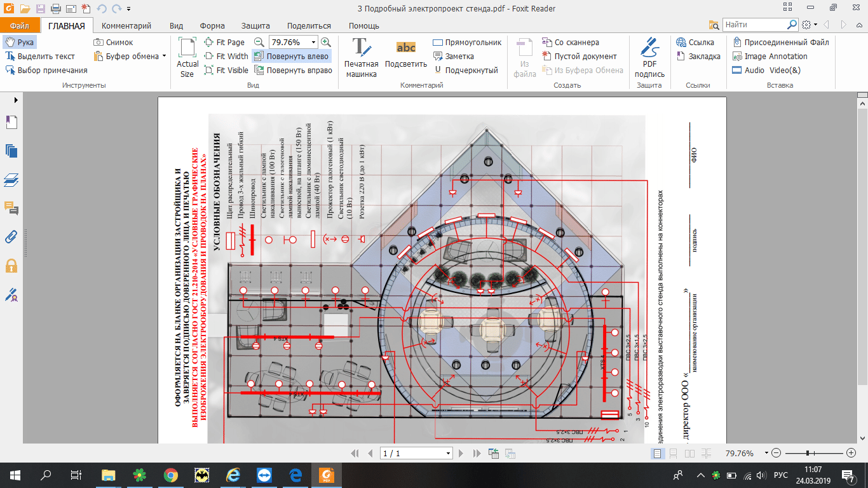Image resolution: width=868 pixels, height=488 pixels.
Task: Select the Typewriter tool (Печатная машинка)
Action: [x=361, y=57]
